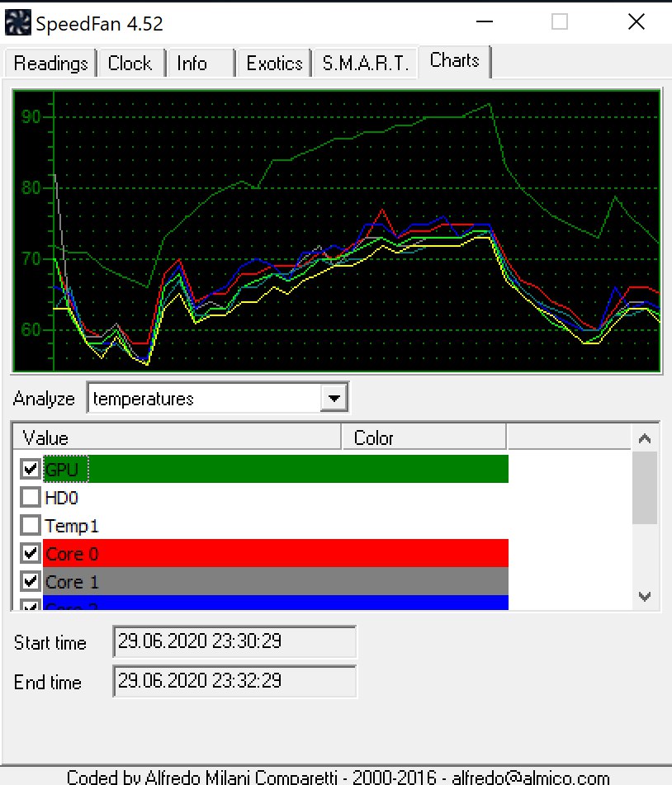
Task: Enable the HD0 checkbox
Action: tap(31, 497)
